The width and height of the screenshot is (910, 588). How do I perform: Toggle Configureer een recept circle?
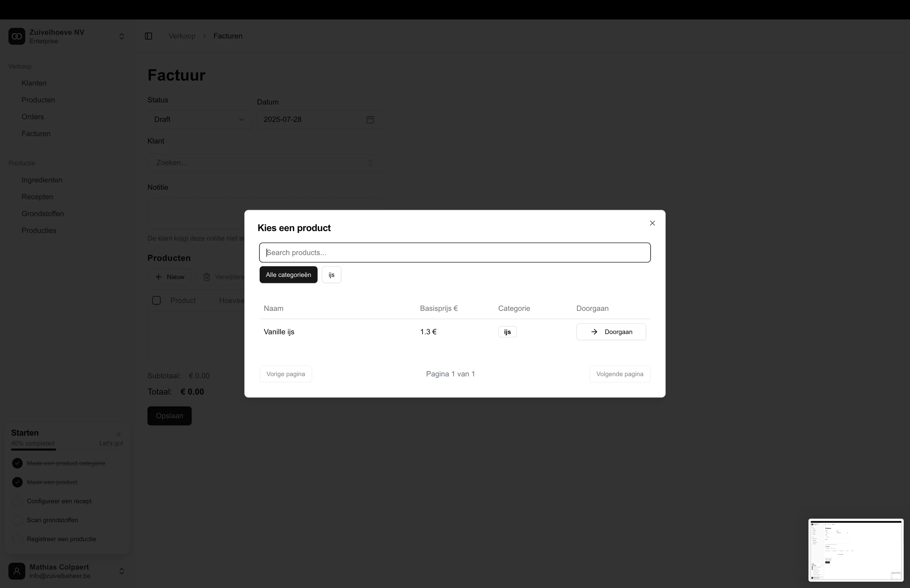click(x=17, y=501)
